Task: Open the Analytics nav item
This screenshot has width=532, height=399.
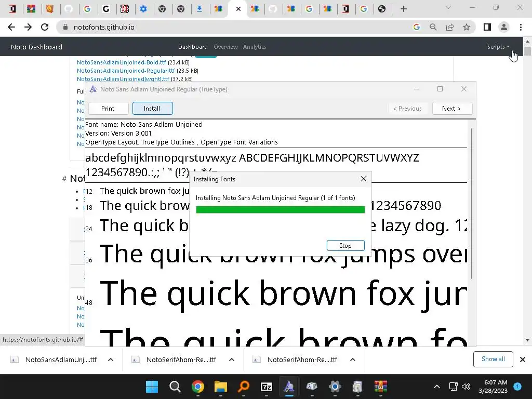Action: click(x=255, y=47)
